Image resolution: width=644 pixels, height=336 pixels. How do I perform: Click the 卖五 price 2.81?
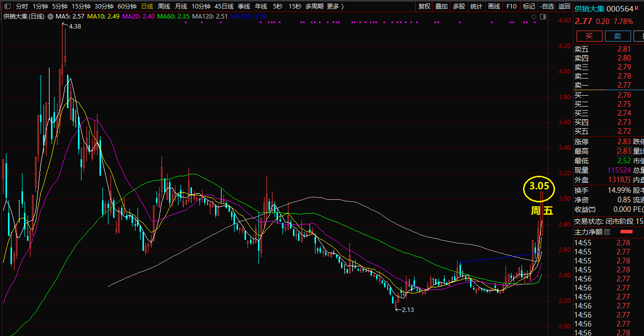(x=624, y=49)
